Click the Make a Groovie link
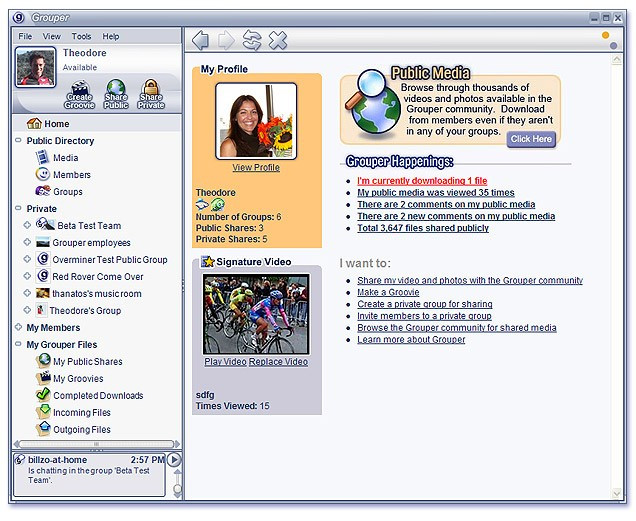Image resolution: width=636 pixels, height=521 pixels. pos(388,292)
